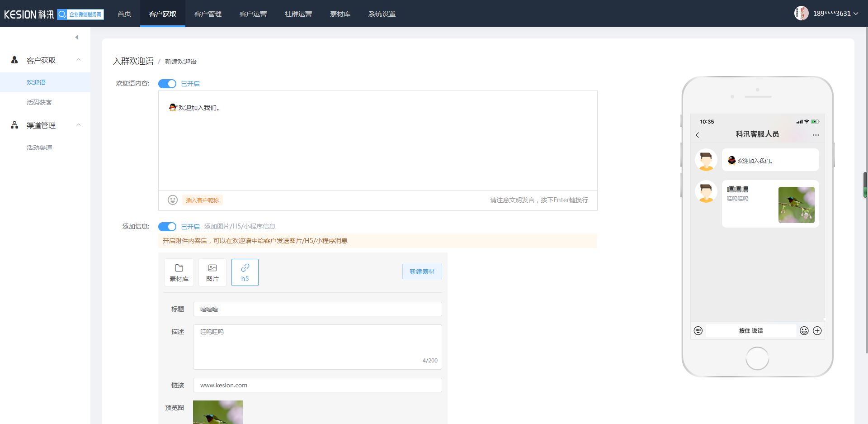
Task: Click the first chat avatar in preview
Action: tap(706, 160)
